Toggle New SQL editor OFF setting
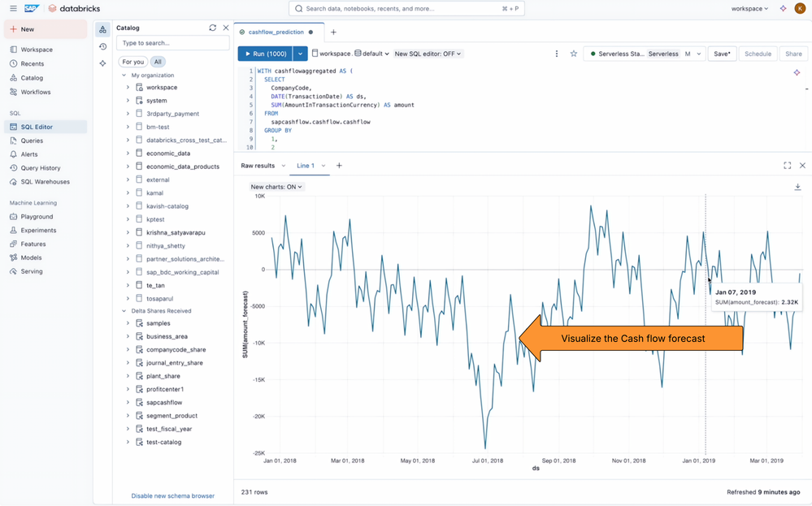Image resolution: width=812 pixels, height=506 pixels. click(428, 54)
